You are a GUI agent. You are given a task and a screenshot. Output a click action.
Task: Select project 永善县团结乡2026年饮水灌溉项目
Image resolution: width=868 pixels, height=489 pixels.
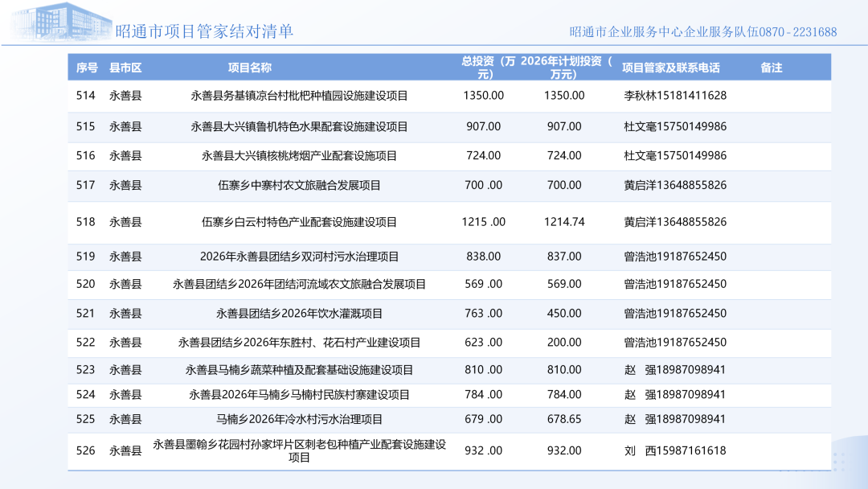tap(300, 314)
